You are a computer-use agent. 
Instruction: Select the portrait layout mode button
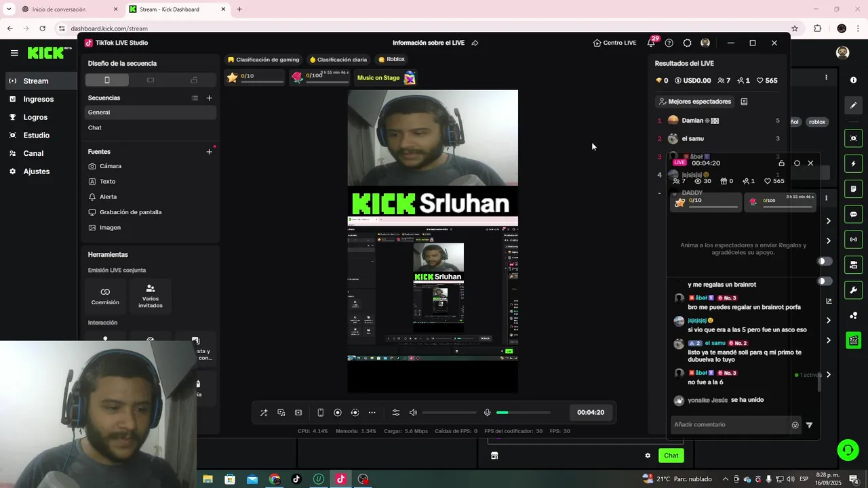[x=107, y=80]
